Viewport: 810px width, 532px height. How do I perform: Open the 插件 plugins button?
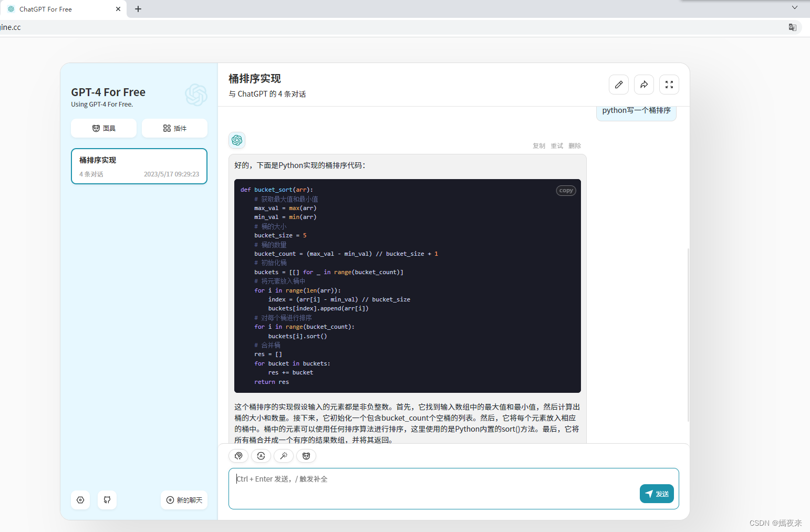(175, 128)
